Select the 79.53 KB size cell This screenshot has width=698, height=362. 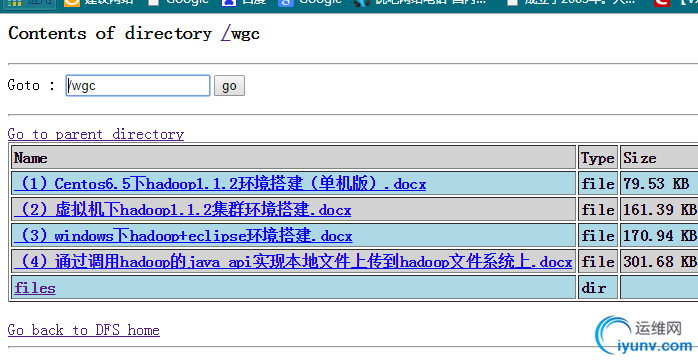point(659,183)
